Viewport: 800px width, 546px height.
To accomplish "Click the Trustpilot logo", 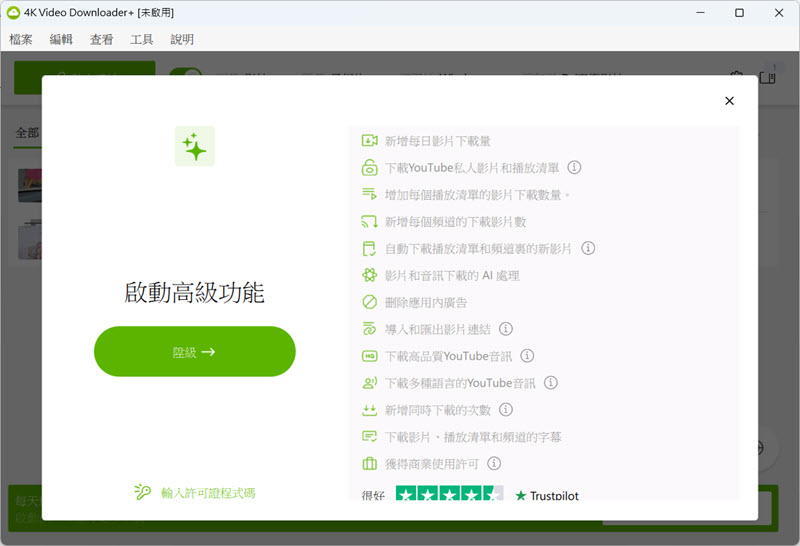I will coord(546,495).
